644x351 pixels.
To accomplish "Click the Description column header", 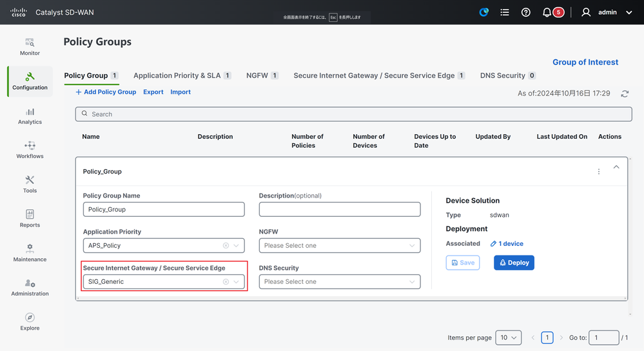I will [215, 136].
